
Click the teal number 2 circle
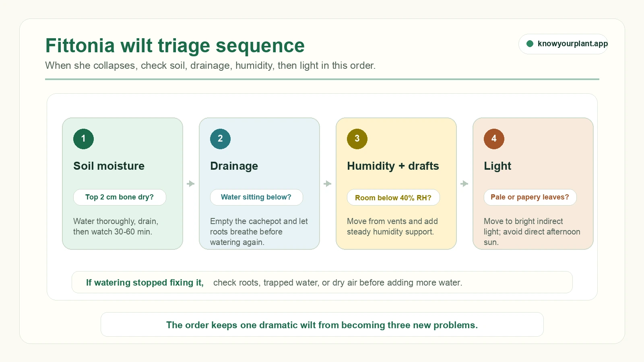(220, 139)
